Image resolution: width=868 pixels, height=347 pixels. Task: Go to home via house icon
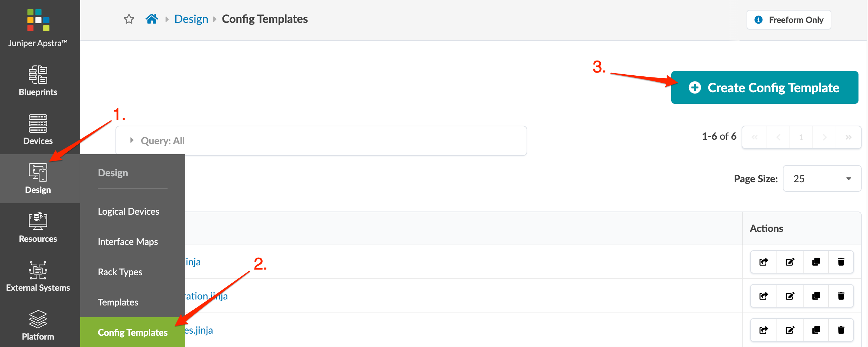pyautogui.click(x=152, y=19)
